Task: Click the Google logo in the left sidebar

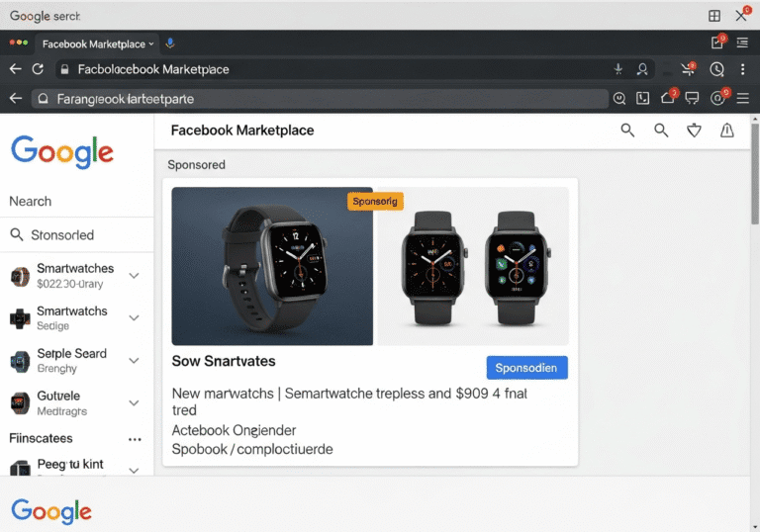Action: point(62,151)
